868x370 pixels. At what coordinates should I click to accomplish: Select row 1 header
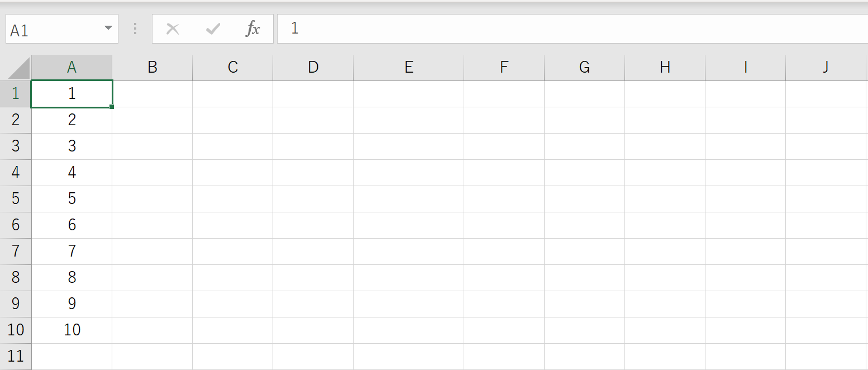(x=16, y=94)
